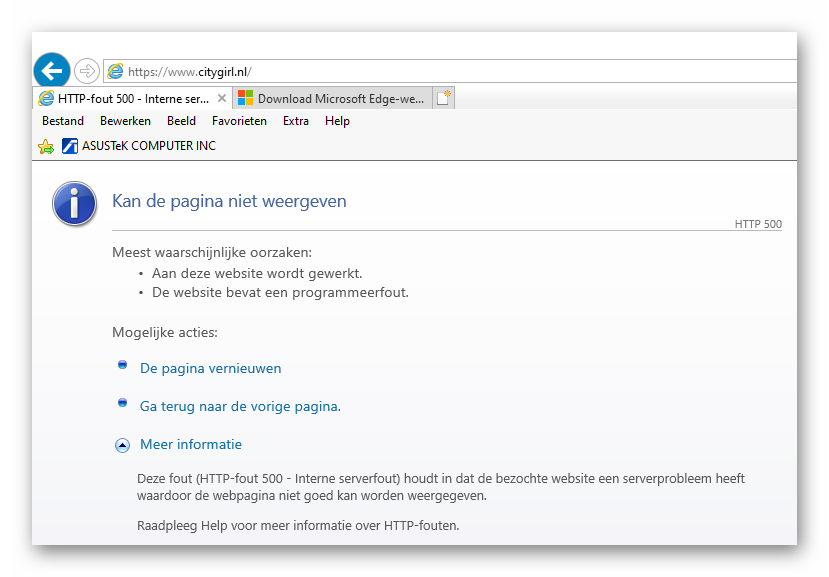Click the favorites star icon in bookmarks bar

pyautogui.click(x=46, y=146)
